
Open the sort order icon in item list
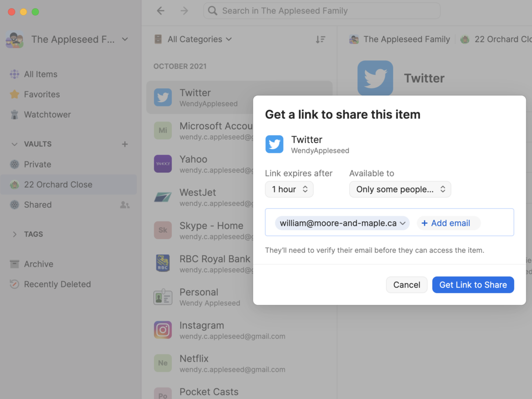[320, 39]
